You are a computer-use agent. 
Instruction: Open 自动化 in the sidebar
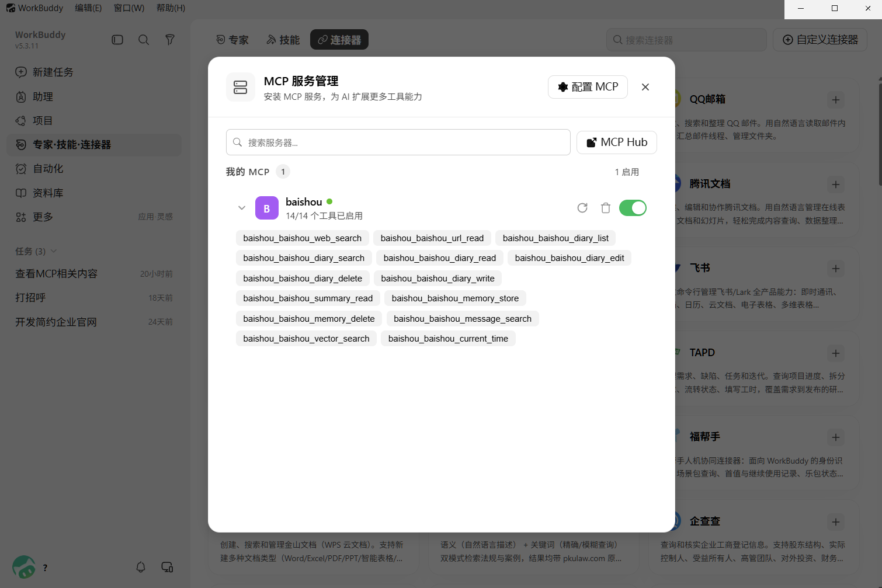[93, 169]
